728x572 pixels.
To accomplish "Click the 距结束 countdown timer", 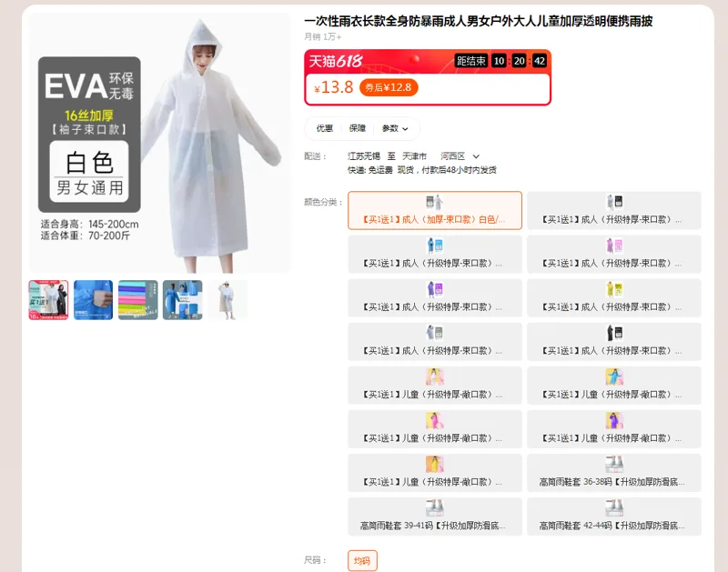I will coord(500,61).
